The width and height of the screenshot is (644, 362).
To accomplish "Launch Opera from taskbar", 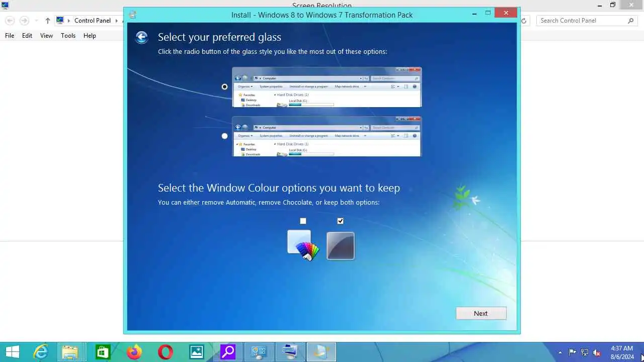I will [x=166, y=352].
